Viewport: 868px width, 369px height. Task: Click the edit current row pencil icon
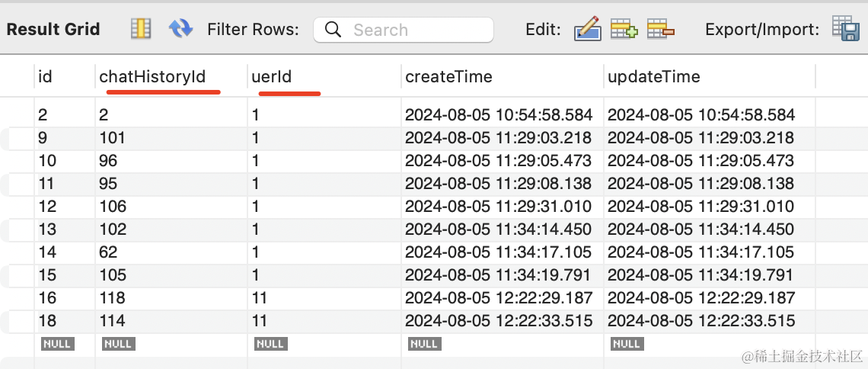pos(587,29)
